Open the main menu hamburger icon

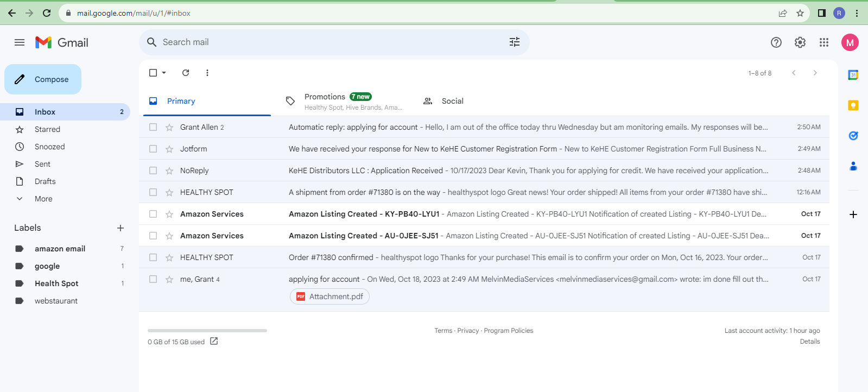pyautogui.click(x=20, y=42)
